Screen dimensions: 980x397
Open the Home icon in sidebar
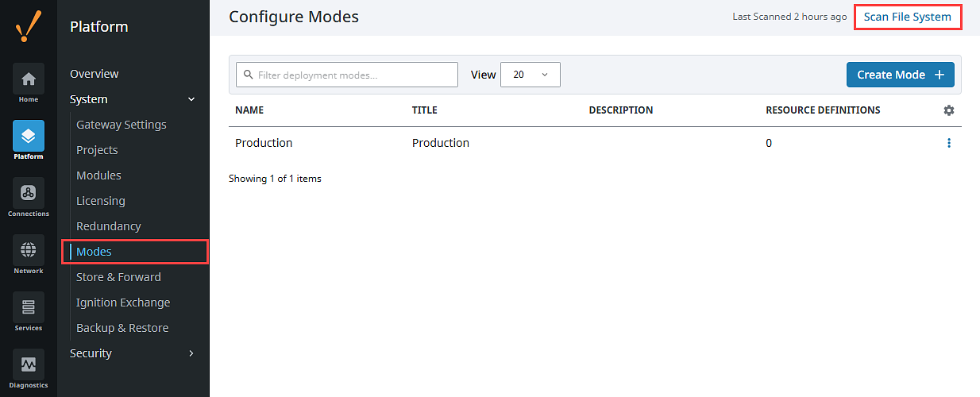(29, 79)
